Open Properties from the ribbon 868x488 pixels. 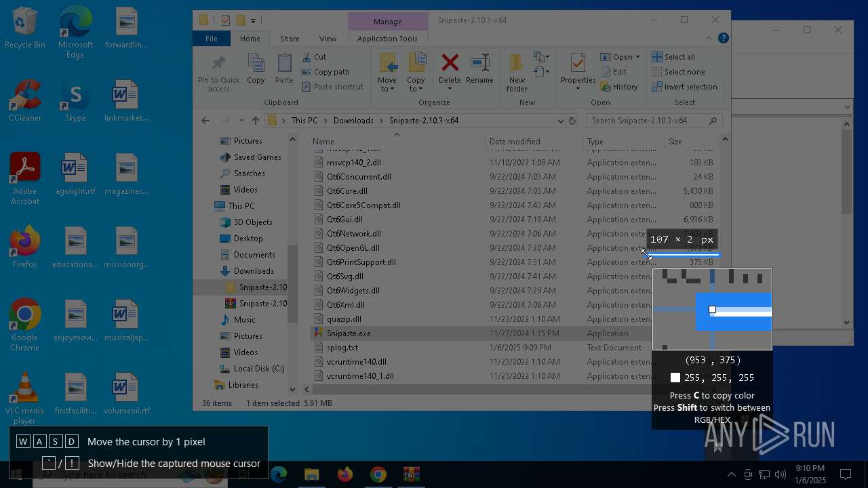point(578,73)
